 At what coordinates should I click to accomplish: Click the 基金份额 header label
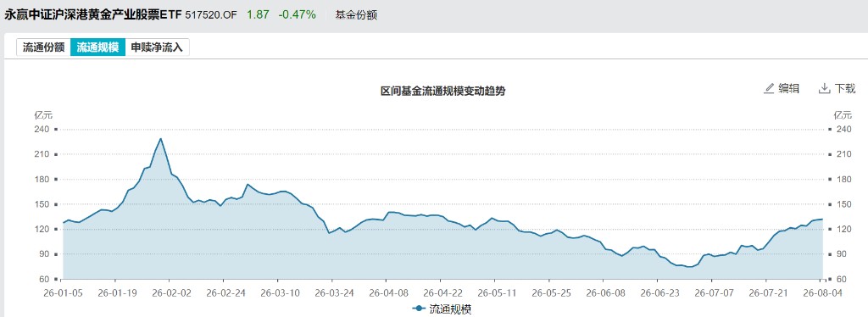pos(356,15)
